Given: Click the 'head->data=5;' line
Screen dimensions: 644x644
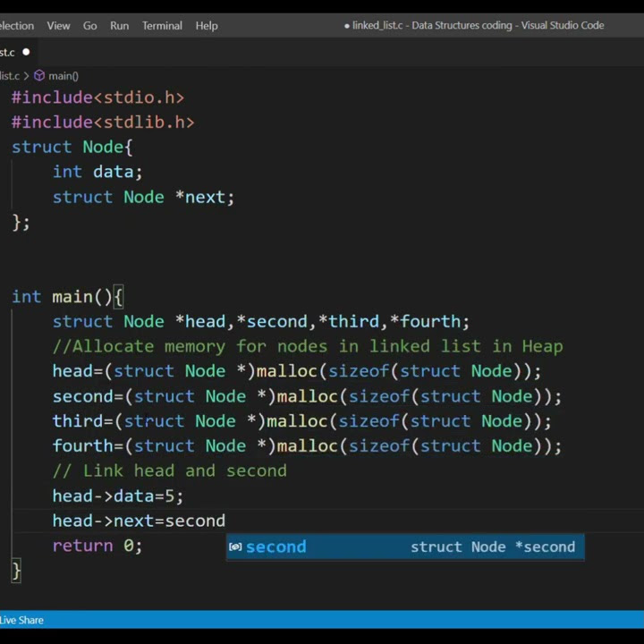Looking at the screenshot, I should click(118, 496).
